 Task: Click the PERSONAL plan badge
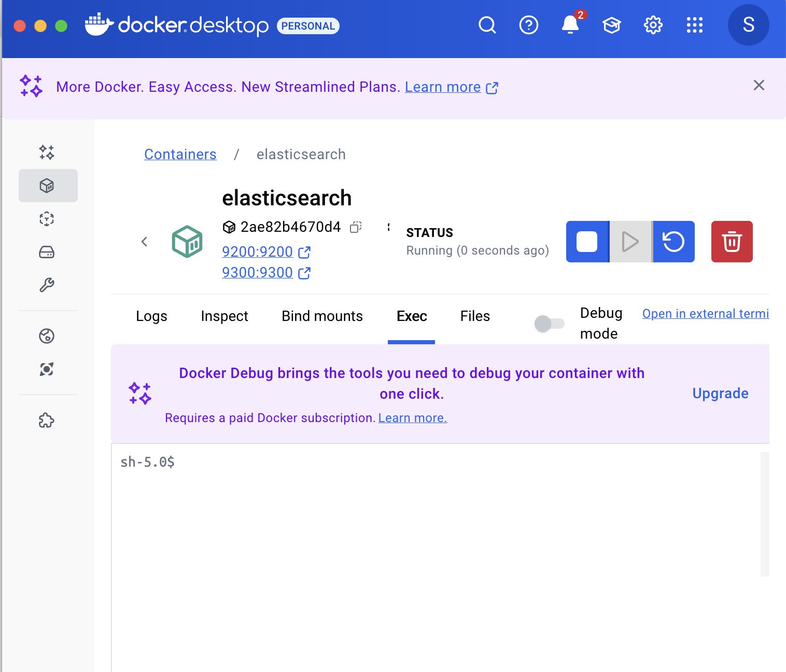[x=308, y=26]
